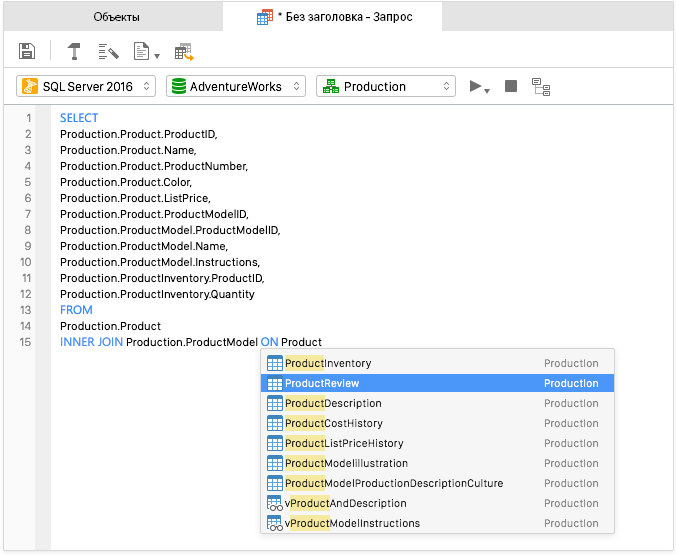Stop query execution with the square button
Image resolution: width=677 pixels, height=556 pixels.
click(511, 86)
